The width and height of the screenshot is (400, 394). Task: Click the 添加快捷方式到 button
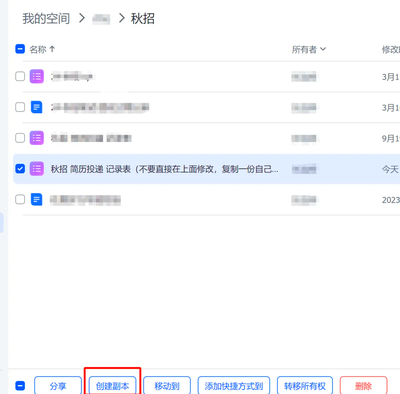pos(234,386)
